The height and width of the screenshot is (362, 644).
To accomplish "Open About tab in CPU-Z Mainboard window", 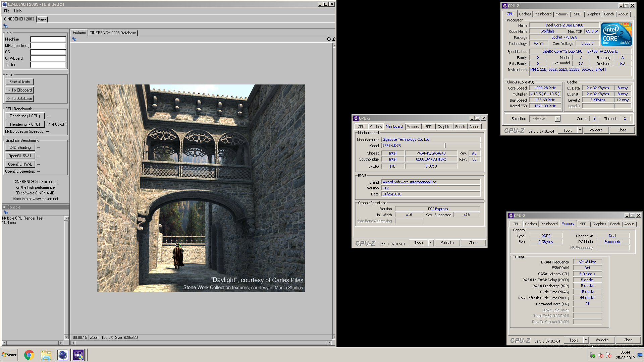I will point(474,127).
